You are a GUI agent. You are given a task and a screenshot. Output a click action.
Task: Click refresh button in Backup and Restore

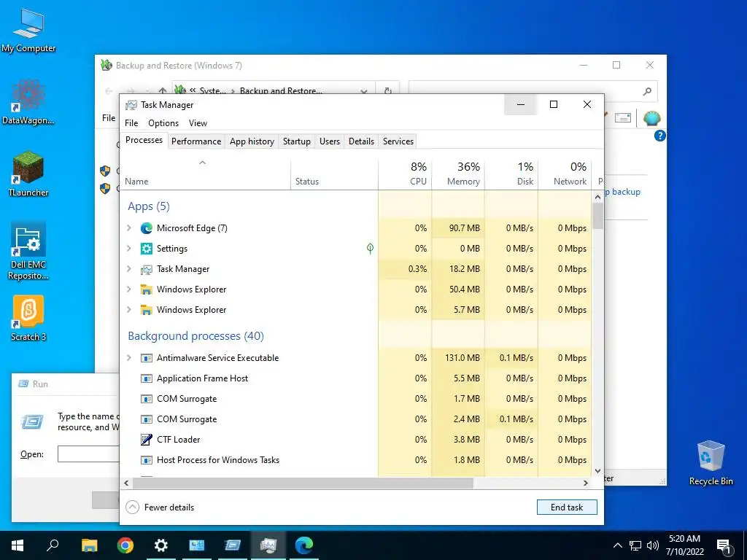click(x=388, y=90)
